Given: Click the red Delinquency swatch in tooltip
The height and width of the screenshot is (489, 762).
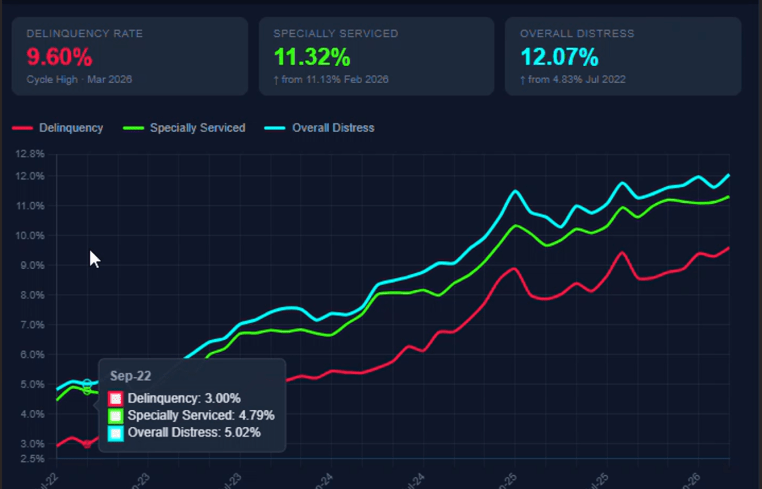Looking at the screenshot, I should [x=116, y=398].
